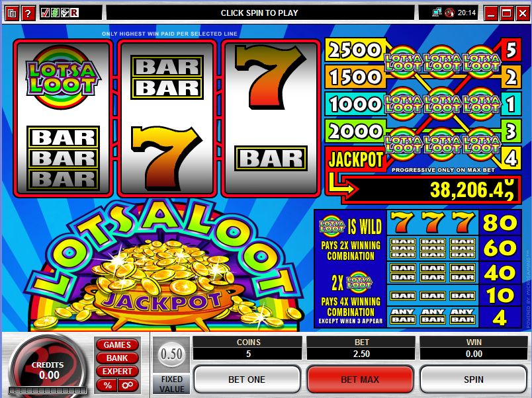Click the red Bet Max button
This screenshot has height=398, width=532.
(x=360, y=379)
